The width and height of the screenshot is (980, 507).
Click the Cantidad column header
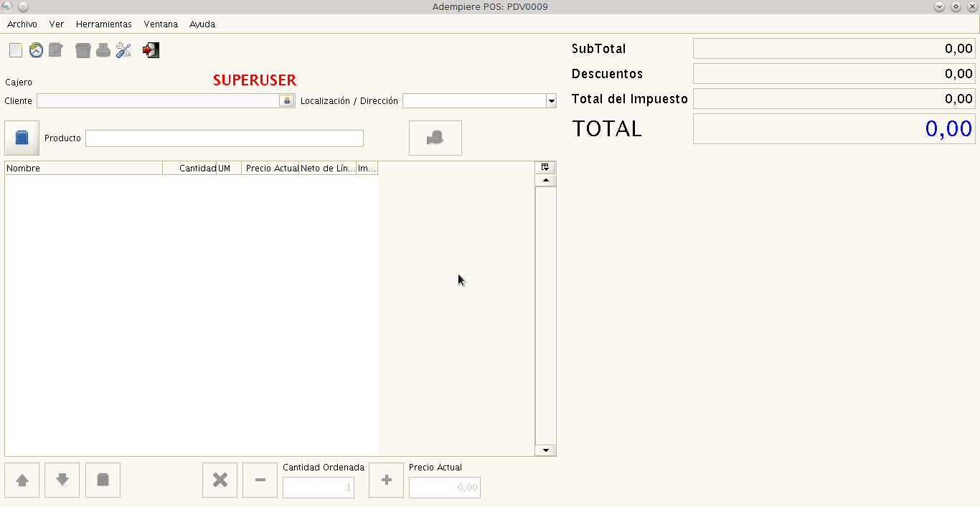[x=190, y=169]
